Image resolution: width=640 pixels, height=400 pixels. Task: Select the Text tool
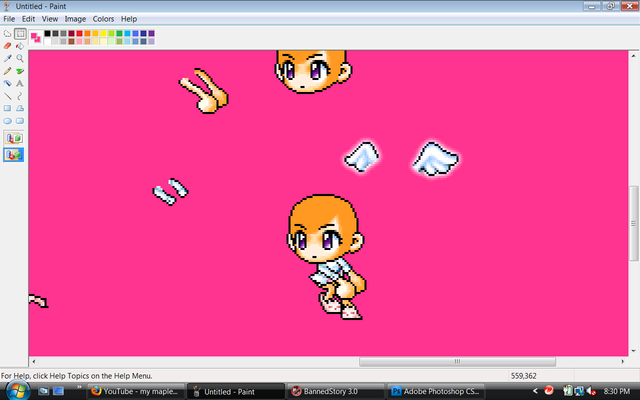[20, 83]
